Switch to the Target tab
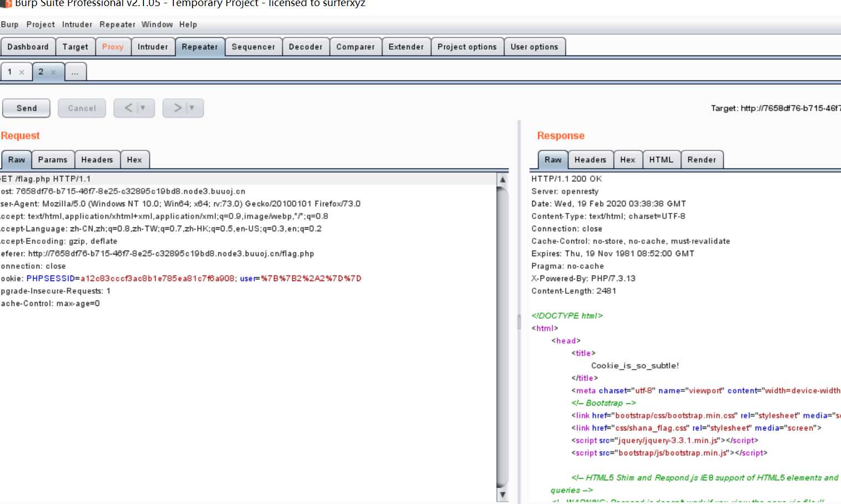 (x=75, y=47)
